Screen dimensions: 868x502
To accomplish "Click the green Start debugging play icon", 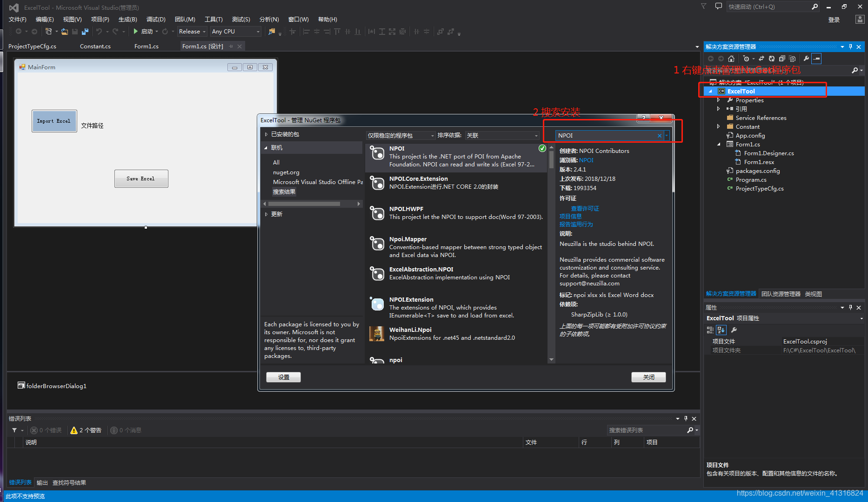I will pos(135,32).
